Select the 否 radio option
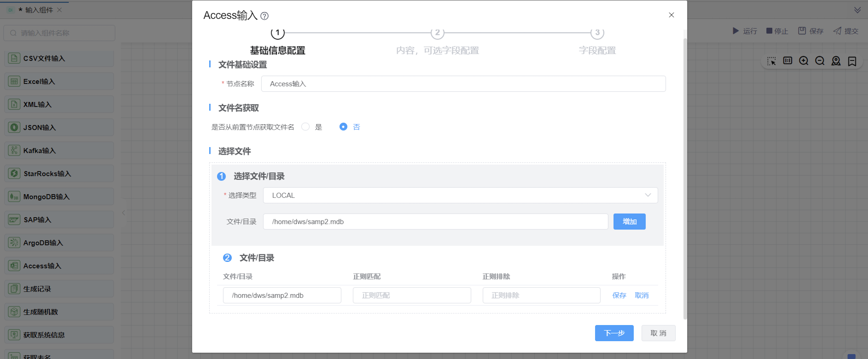This screenshot has width=868, height=359. coord(343,127)
